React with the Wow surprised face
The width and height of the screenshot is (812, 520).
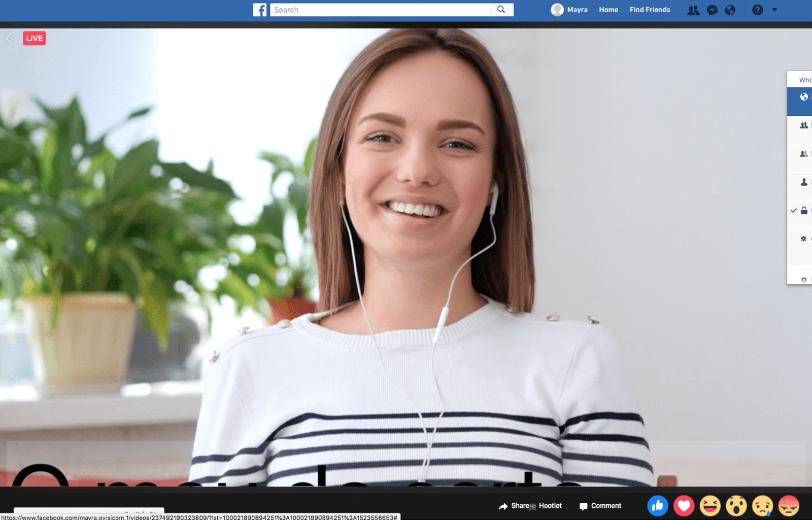(x=736, y=506)
